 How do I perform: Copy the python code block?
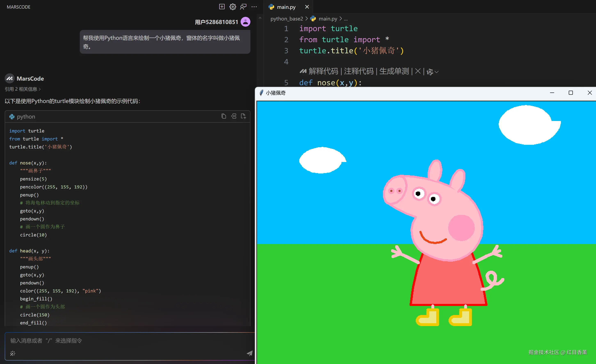click(x=224, y=116)
